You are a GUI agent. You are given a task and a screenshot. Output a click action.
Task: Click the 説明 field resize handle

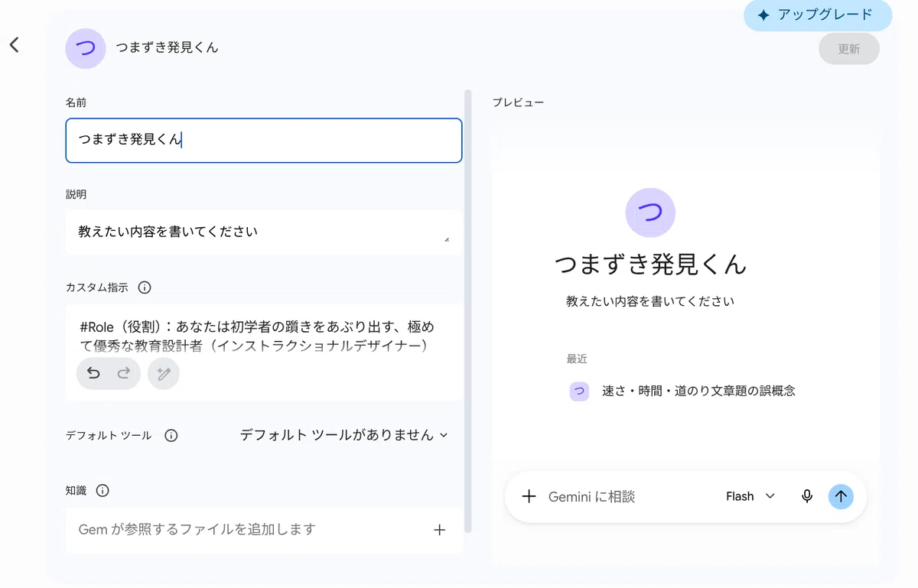pyautogui.click(x=447, y=239)
